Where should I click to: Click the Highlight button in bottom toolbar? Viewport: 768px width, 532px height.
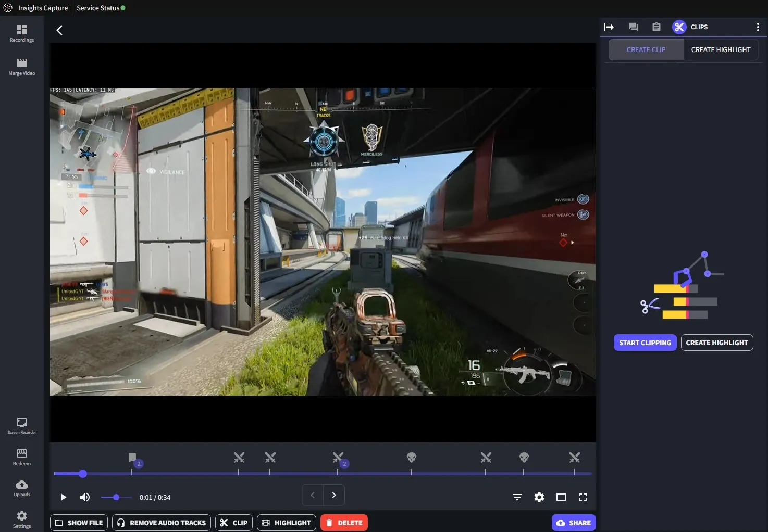click(287, 523)
